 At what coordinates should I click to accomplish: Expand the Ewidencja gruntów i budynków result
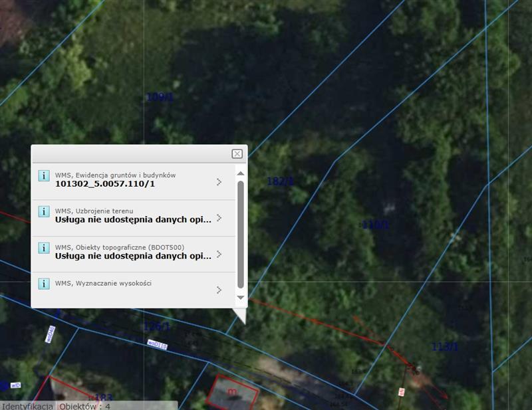(x=219, y=182)
